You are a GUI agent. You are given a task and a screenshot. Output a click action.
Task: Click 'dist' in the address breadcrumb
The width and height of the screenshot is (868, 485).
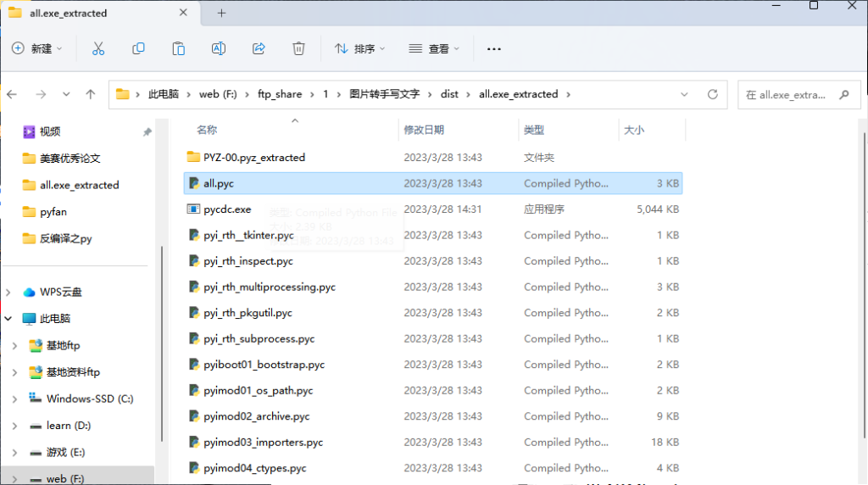(449, 95)
